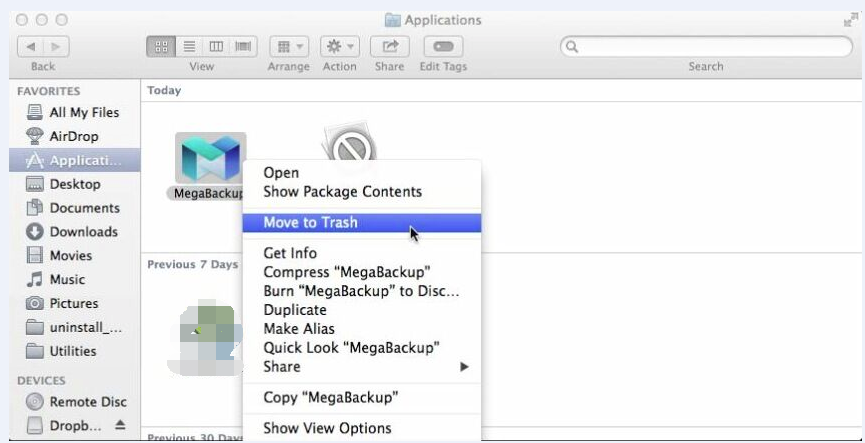Viewport: 865px width, 443px height.
Task: Select the blurred app in Previous 7 Days
Action: click(205, 338)
